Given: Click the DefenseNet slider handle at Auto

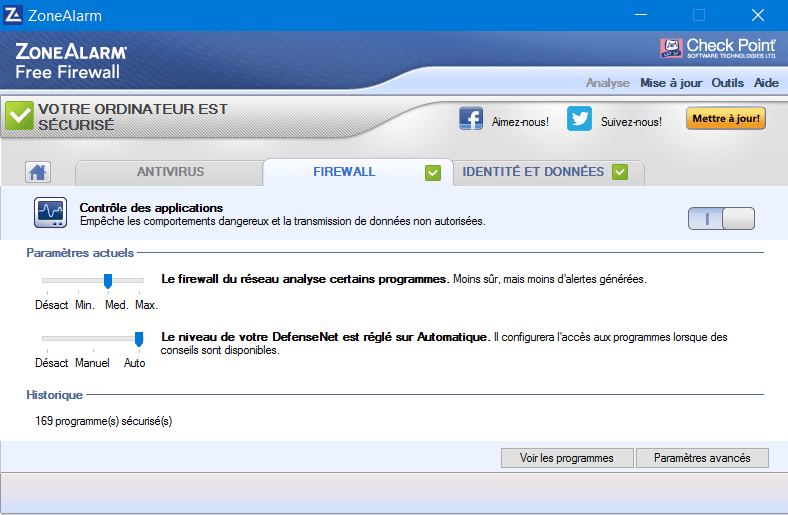Looking at the screenshot, I should (139, 339).
